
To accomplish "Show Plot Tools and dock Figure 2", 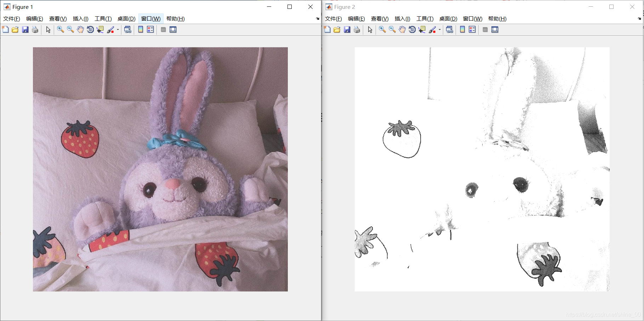I will coord(495,30).
